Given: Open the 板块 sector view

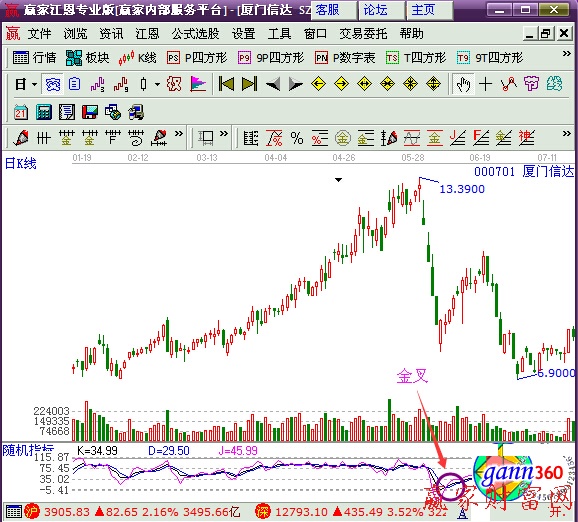Looking at the screenshot, I should click(x=87, y=58).
